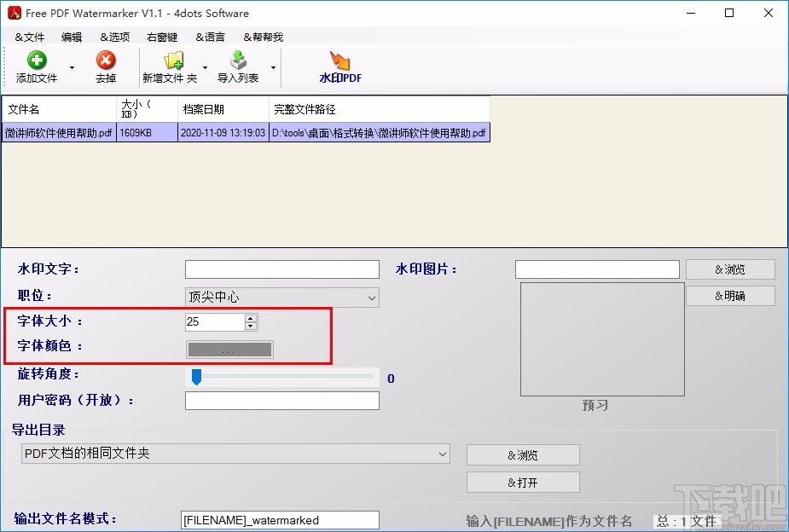The height and width of the screenshot is (532, 789).
Task: Expand the 添加文件 dropdown arrow
Action: (x=72, y=67)
